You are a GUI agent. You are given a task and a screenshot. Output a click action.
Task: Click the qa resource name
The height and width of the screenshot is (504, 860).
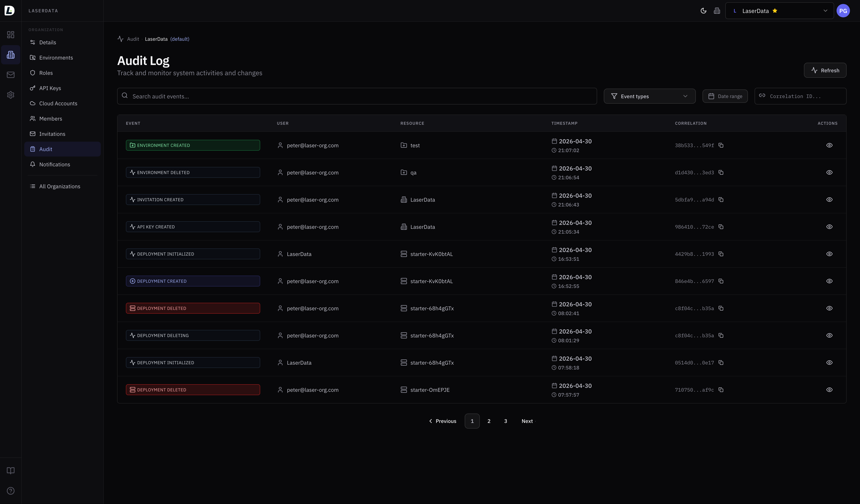pyautogui.click(x=413, y=173)
